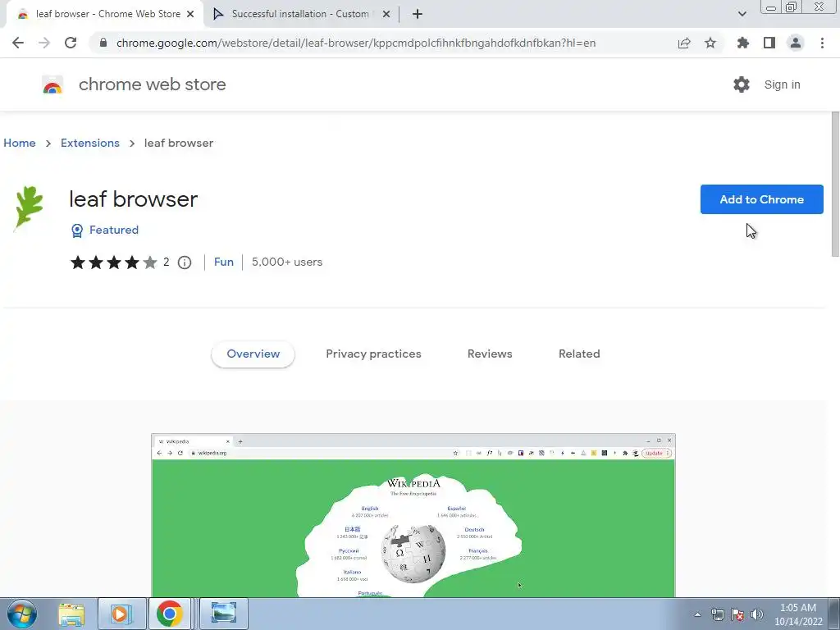Click the star rating row

(113, 262)
